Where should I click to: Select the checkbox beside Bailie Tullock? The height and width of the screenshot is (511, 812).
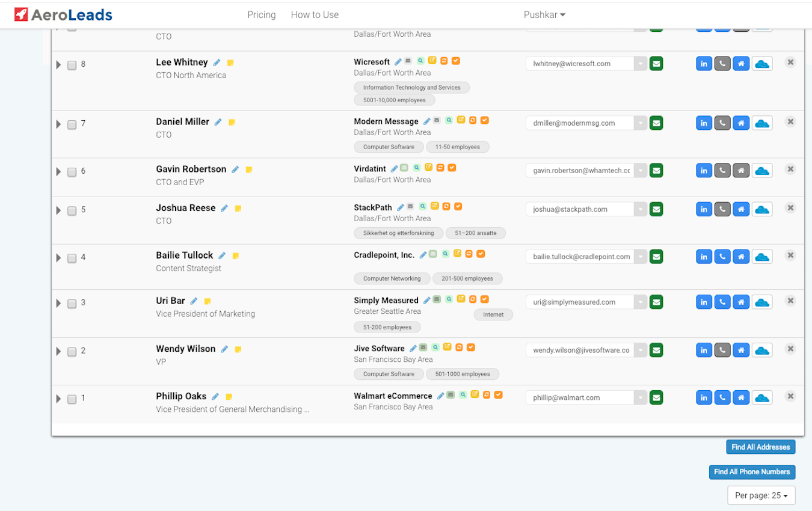72,257
